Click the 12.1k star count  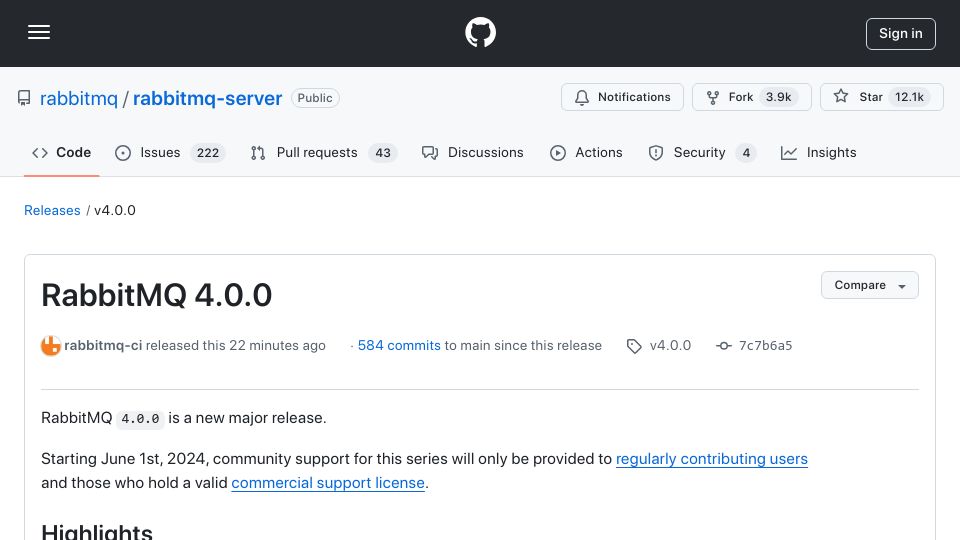pyautogui.click(x=909, y=97)
